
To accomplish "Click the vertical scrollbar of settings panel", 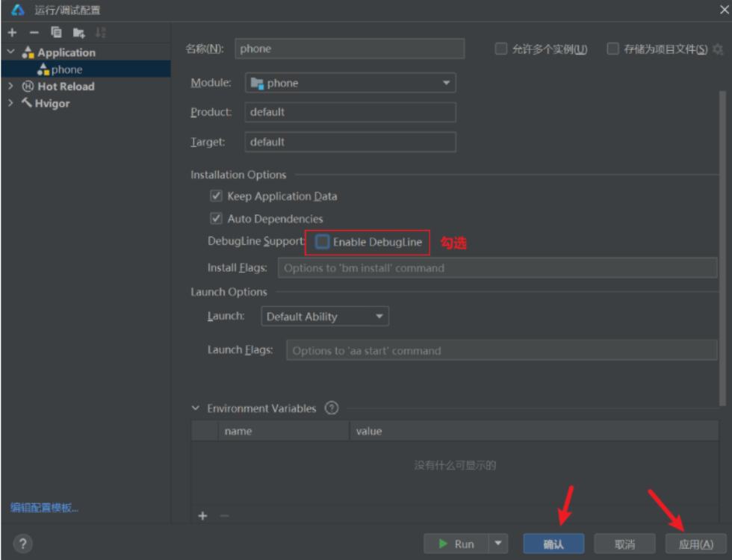I will tap(722, 246).
